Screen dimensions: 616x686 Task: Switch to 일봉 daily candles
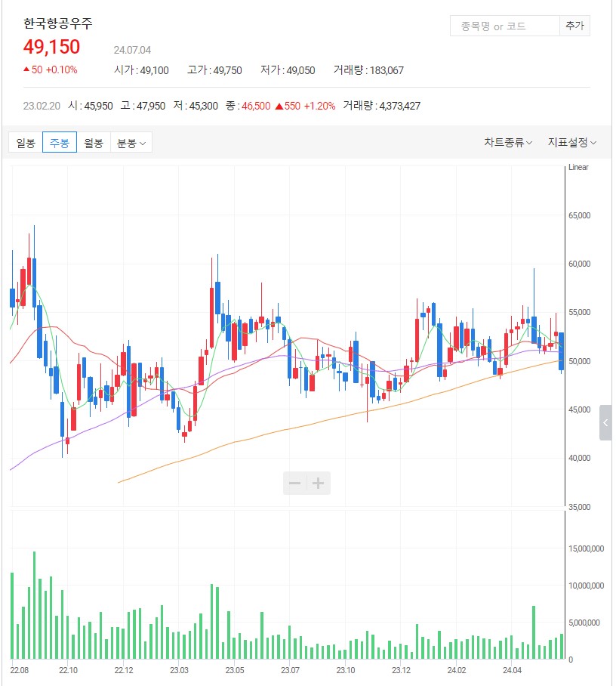(x=26, y=143)
